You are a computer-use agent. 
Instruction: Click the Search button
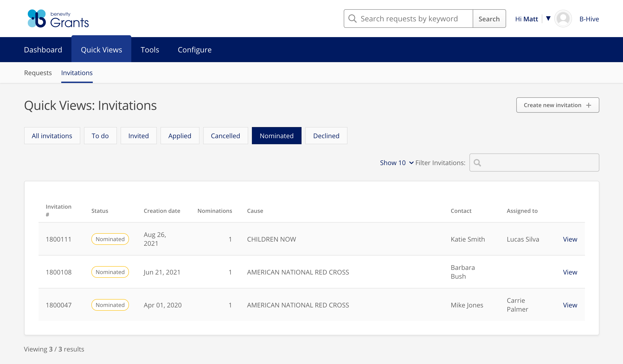489,19
